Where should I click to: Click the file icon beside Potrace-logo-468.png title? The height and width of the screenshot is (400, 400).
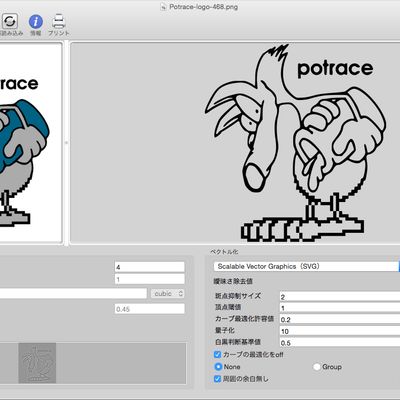click(163, 7)
